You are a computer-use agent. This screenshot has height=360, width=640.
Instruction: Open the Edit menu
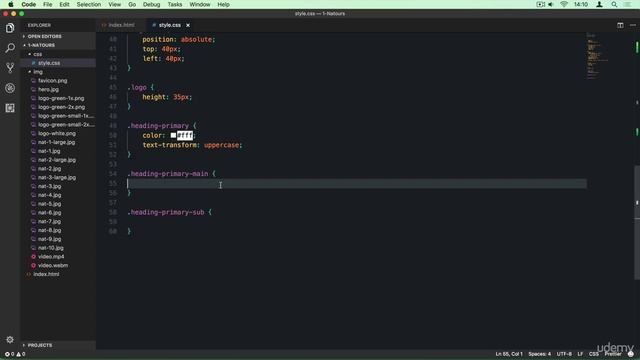pyautogui.click(x=64, y=4)
